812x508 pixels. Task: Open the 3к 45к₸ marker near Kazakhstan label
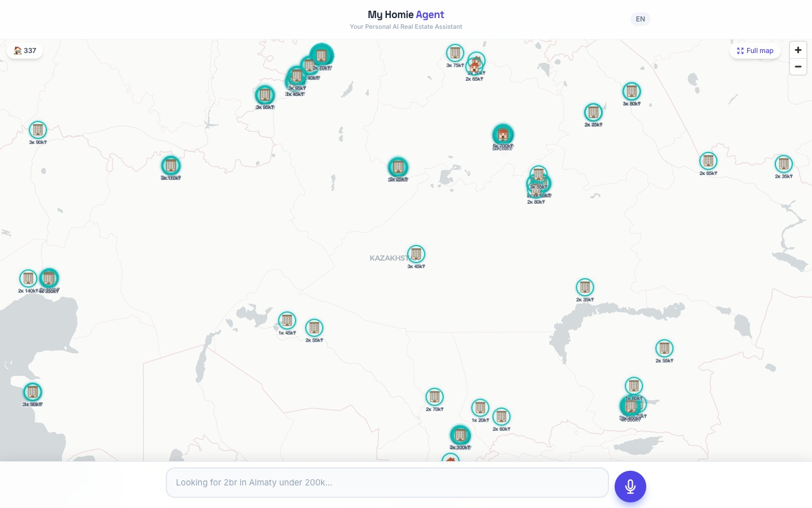416,255
